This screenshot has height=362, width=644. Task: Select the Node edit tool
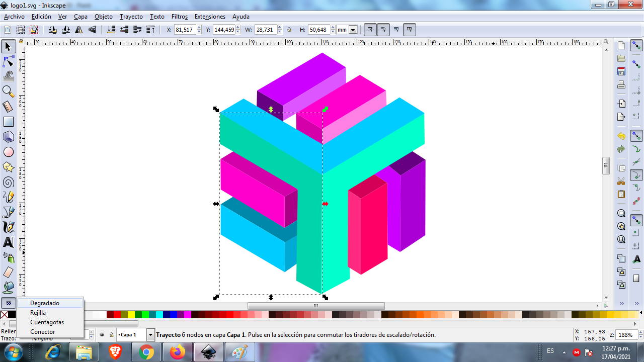pos(8,62)
